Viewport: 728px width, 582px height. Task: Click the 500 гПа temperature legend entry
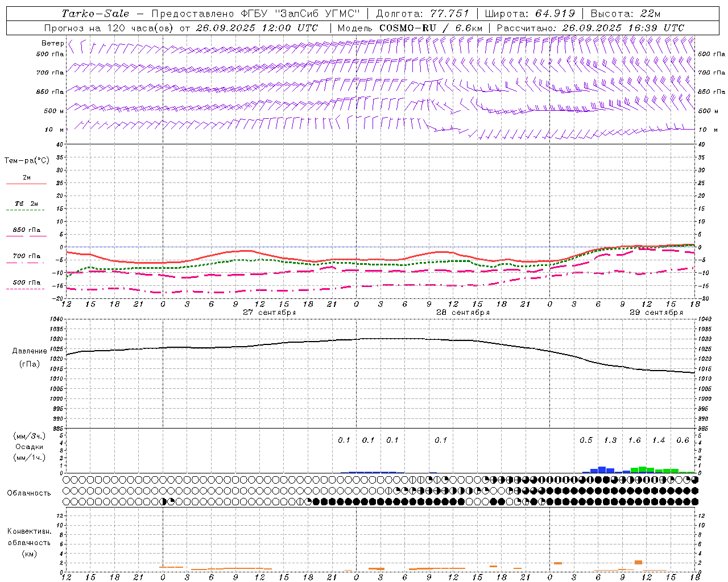pyautogui.click(x=26, y=282)
